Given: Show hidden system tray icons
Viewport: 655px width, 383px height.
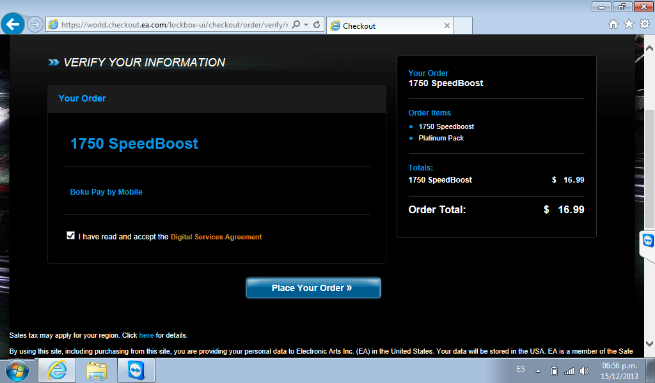Looking at the screenshot, I should coord(538,370).
